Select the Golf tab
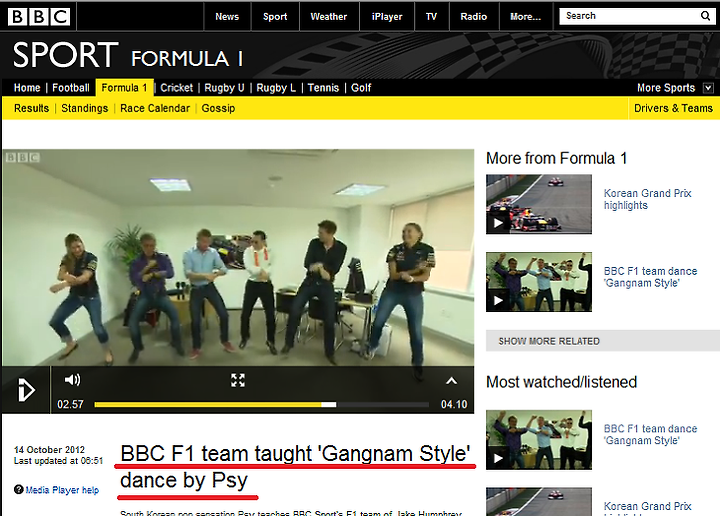 click(x=361, y=88)
